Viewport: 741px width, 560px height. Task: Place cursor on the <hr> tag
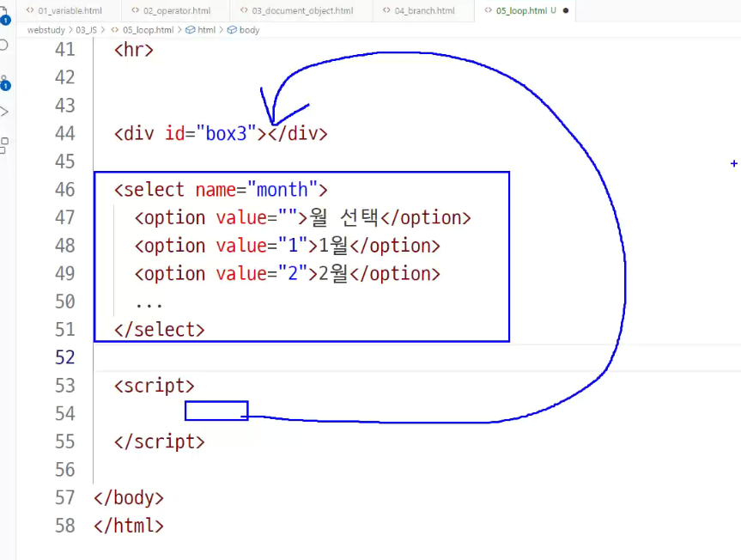coord(134,50)
